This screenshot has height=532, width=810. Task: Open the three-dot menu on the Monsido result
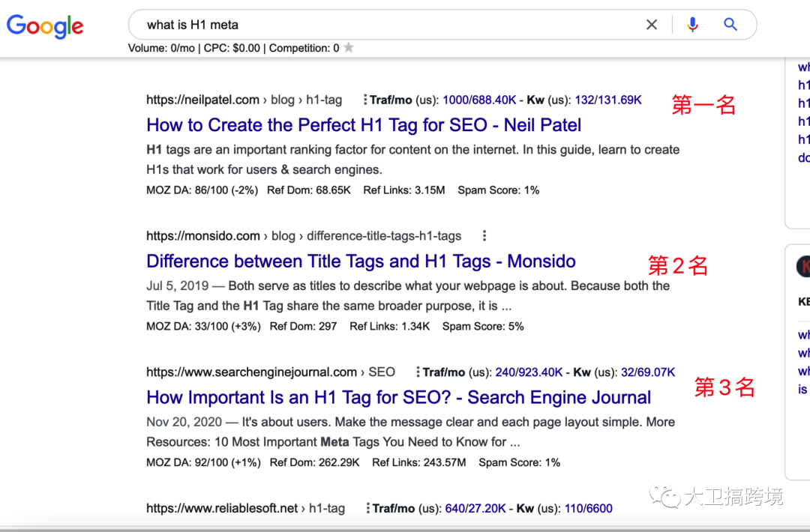484,235
